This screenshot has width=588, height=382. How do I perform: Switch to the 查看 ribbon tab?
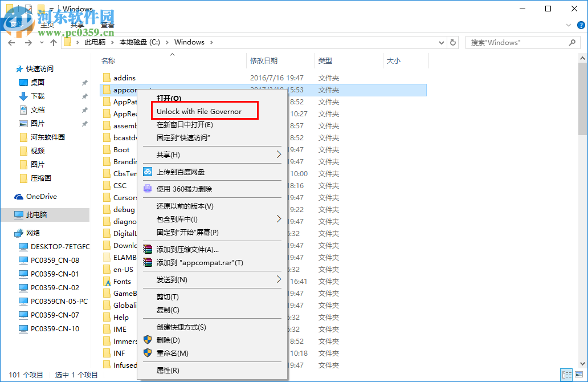[x=108, y=25]
